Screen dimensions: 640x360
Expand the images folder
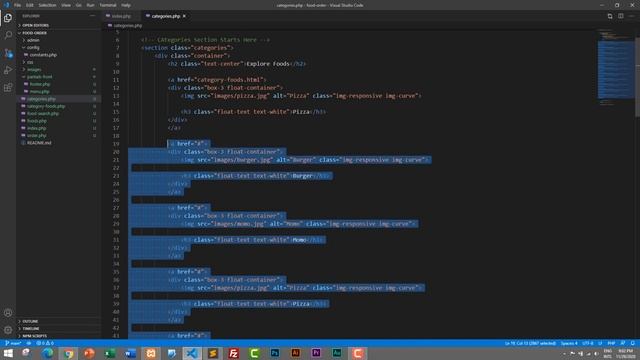pos(34,69)
